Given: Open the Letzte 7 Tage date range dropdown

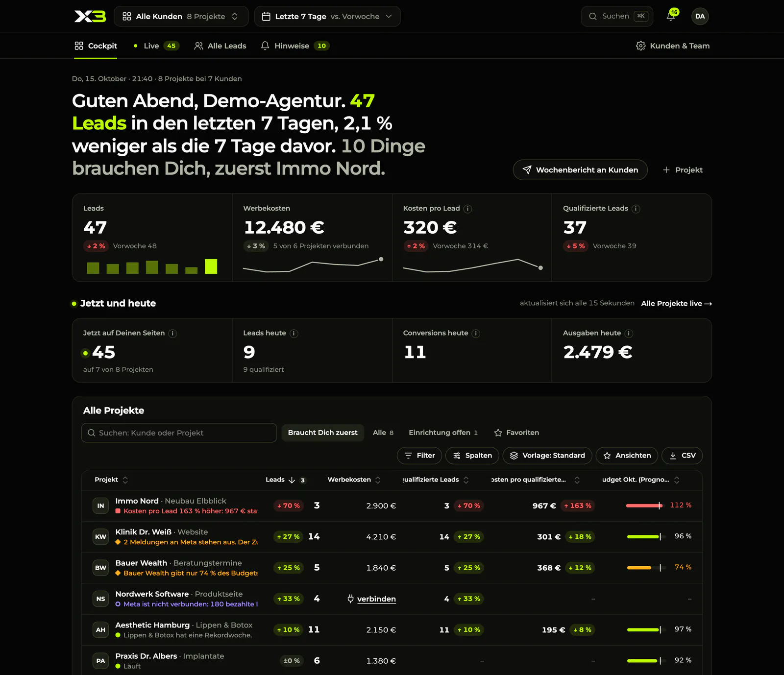Looking at the screenshot, I should pyautogui.click(x=327, y=16).
